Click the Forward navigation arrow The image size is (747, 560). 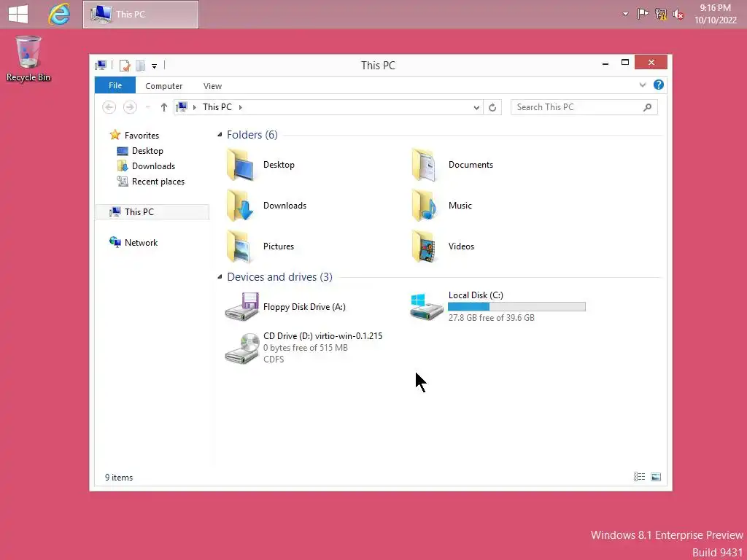[130, 107]
